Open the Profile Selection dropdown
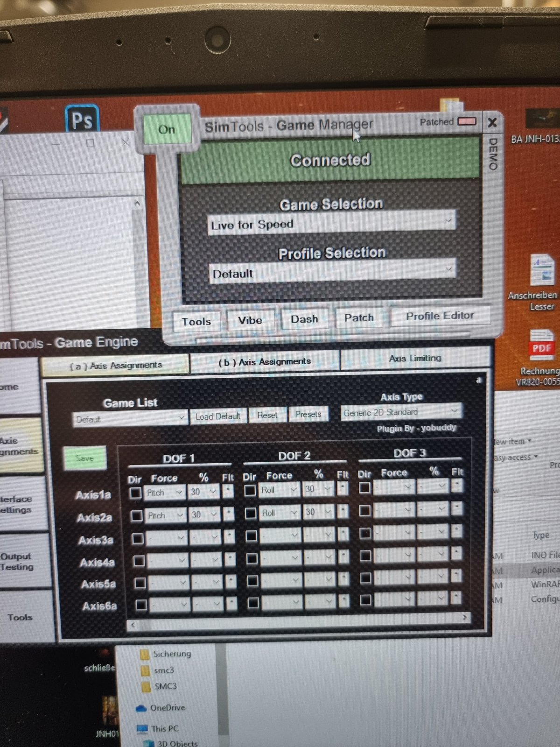 (x=332, y=271)
